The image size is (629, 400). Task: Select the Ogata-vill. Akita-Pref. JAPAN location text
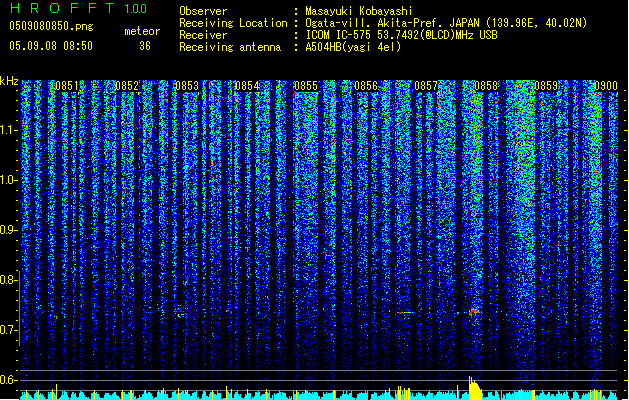(x=446, y=23)
